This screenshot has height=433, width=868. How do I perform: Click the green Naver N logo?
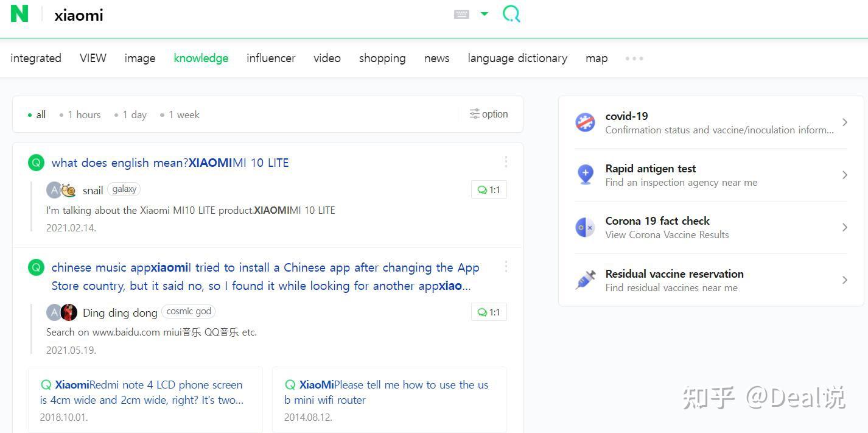click(19, 13)
